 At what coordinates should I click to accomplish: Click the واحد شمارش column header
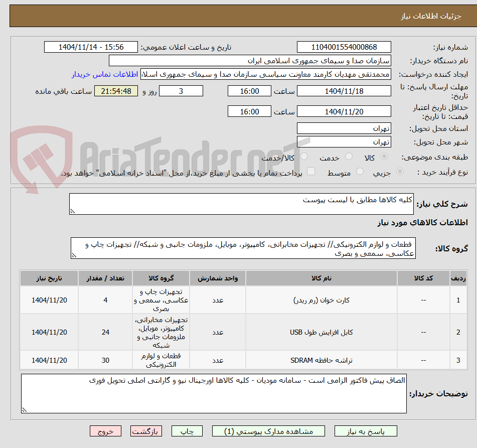(x=218, y=278)
